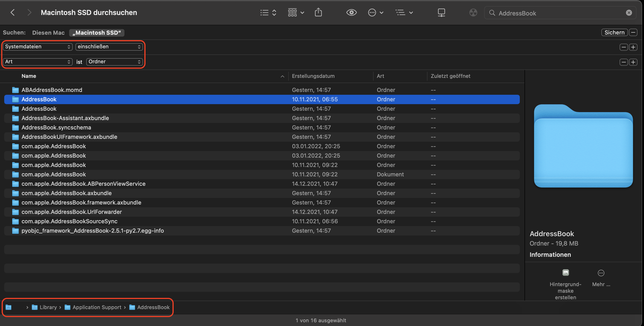This screenshot has width=644, height=326.
Task: Clear the AddressBook search text
Action: (629, 13)
